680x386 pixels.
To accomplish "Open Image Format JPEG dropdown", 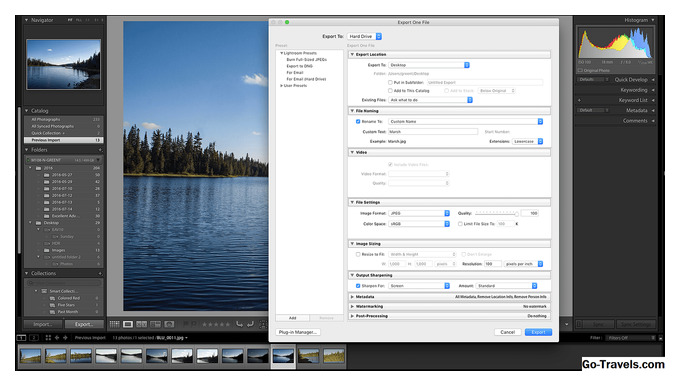I will point(419,213).
